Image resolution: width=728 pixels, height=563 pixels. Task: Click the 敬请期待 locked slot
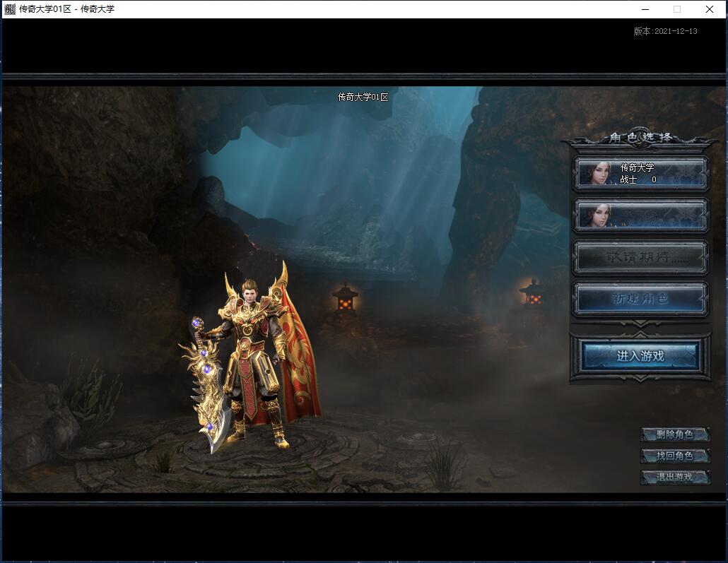click(x=641, y=256)
